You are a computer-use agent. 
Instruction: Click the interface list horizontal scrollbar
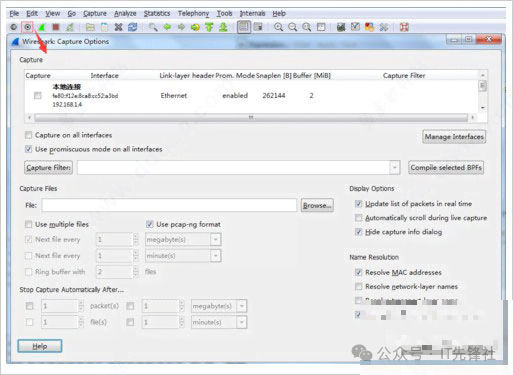[x=251, y=117]
